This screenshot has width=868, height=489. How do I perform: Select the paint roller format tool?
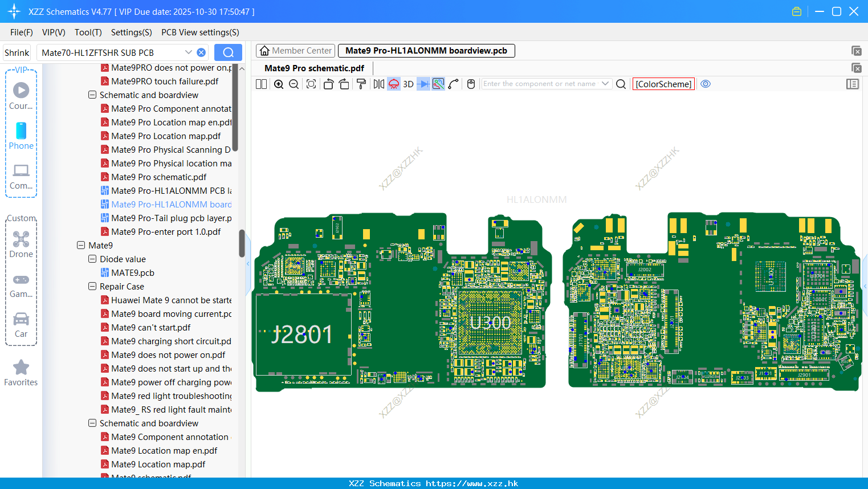click(361, 84)
